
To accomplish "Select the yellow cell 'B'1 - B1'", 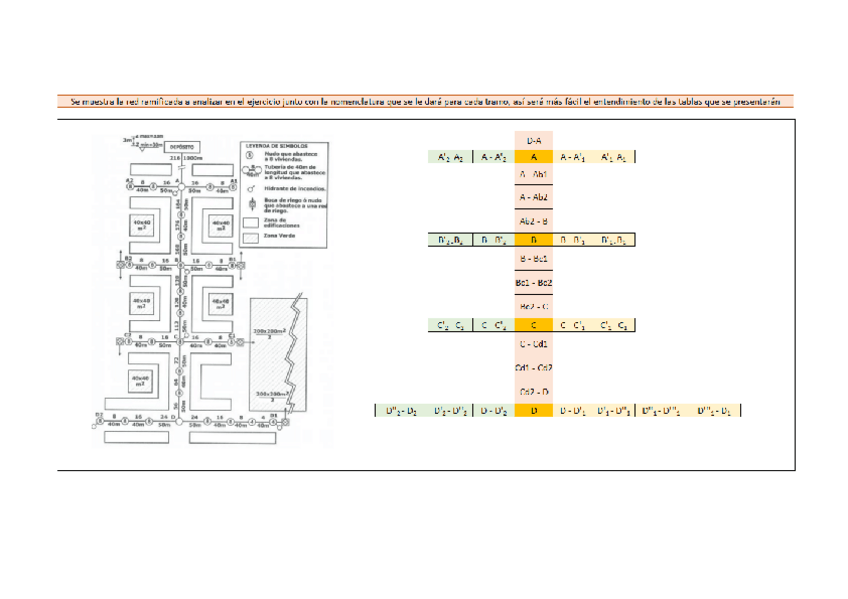I will [613, 240].
